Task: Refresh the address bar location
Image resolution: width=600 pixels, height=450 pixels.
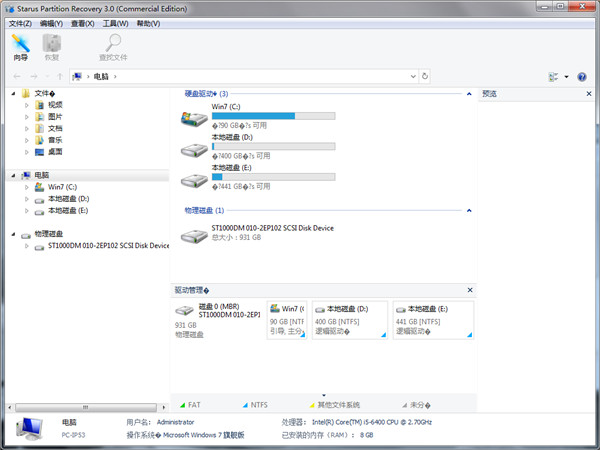Action: coord(425,76)
